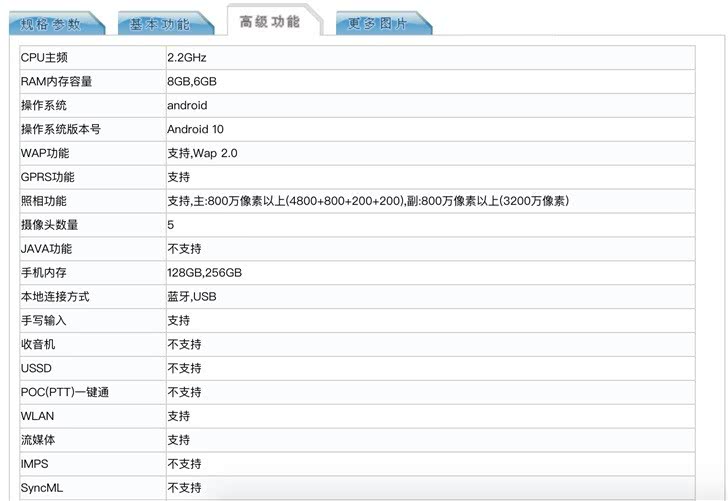The image size is (728, 501).
Task: Click the JAVA功能 label
Action: click(46, 249)
